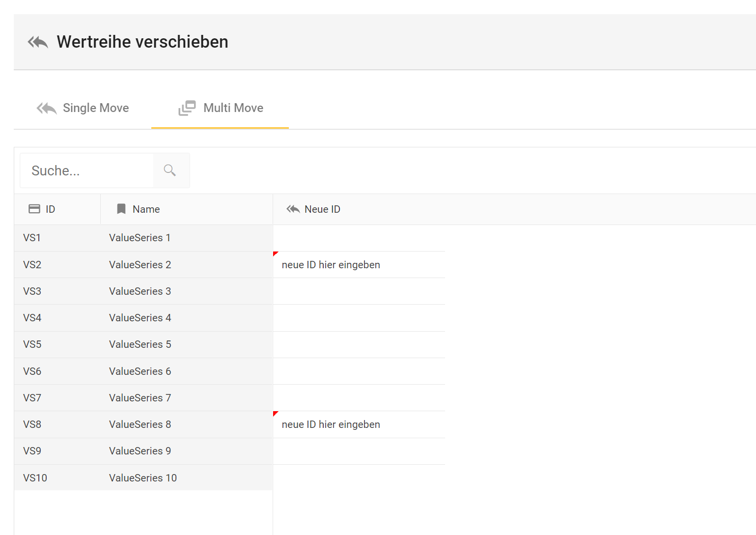Click the empty Neue ID cell for VS5
The image size is (756, 535).
point(359,344)
